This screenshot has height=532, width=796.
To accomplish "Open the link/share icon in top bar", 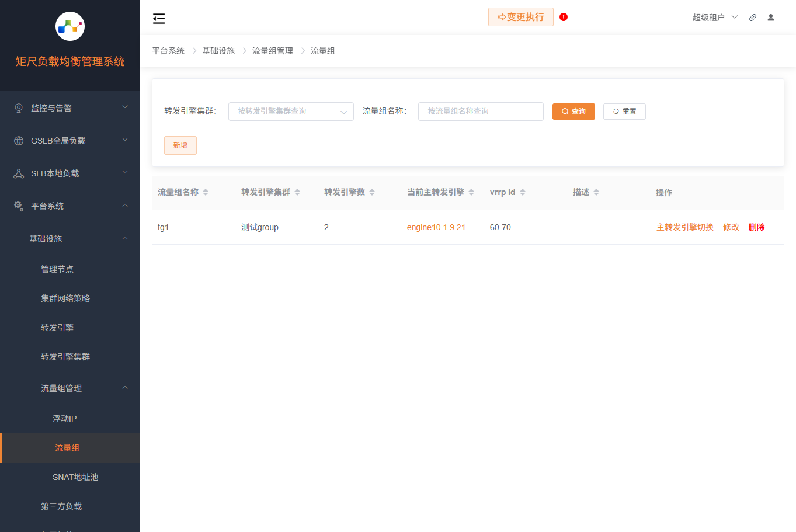I will 753,18.
